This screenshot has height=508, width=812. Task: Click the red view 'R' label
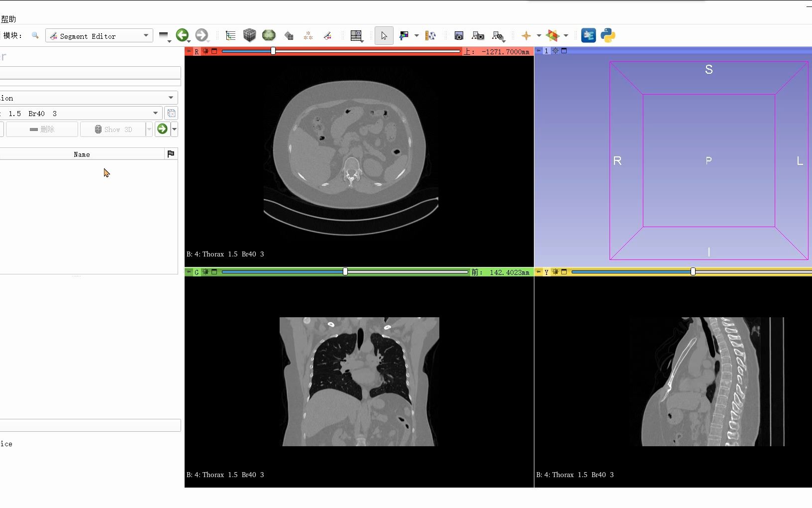click(x=197, y=51)
